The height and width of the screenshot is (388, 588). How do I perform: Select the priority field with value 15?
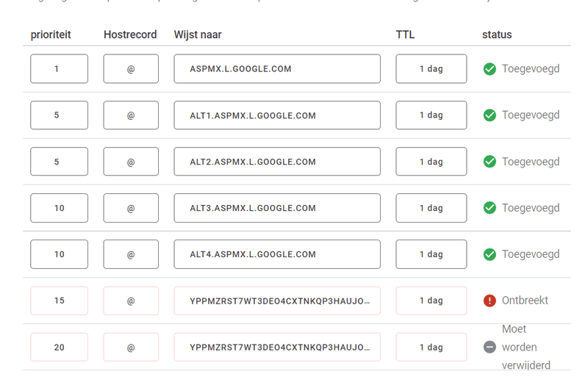tap(59, 301)
